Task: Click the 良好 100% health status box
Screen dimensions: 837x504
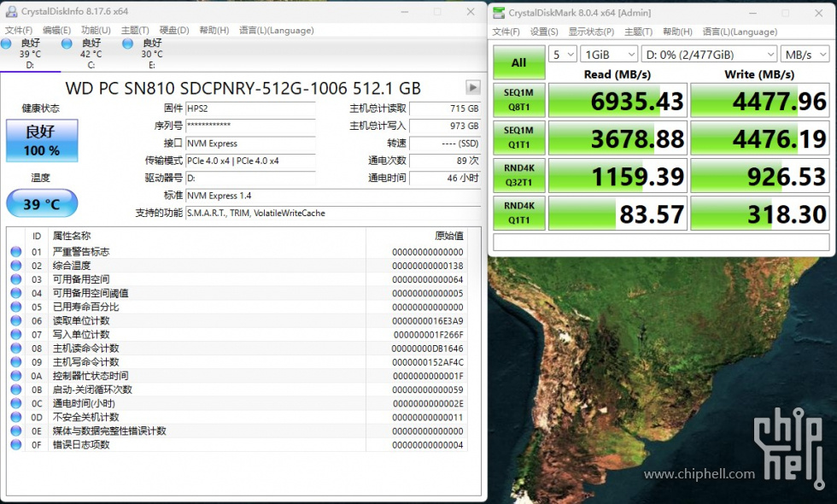Action: [x=42, y=140]
